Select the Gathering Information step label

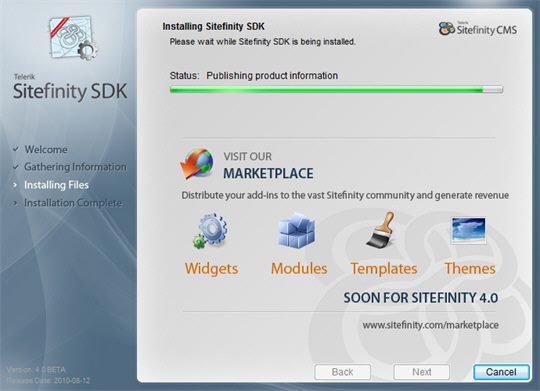coord(75,167)
